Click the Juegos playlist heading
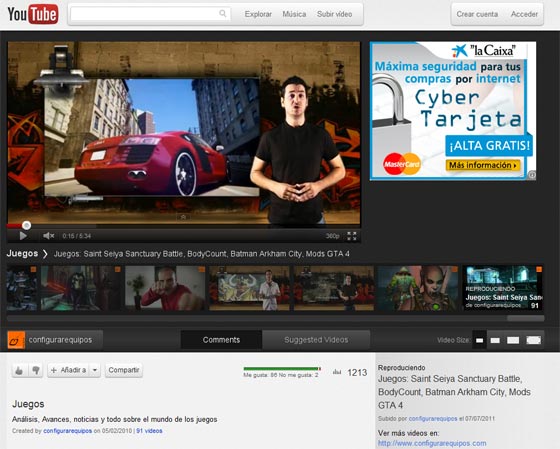Image resolution: width=560 pixels, height=449 pixels. [x=28, y=404]
